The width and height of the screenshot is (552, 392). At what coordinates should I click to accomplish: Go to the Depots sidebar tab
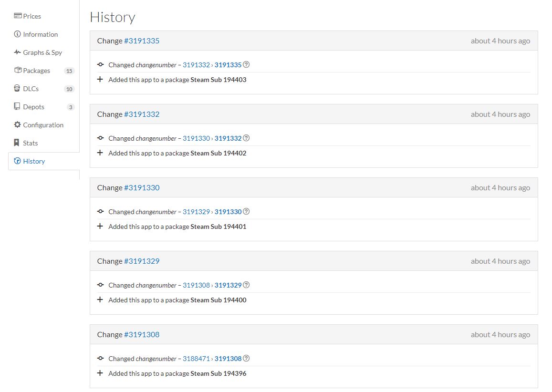point(33,107)
